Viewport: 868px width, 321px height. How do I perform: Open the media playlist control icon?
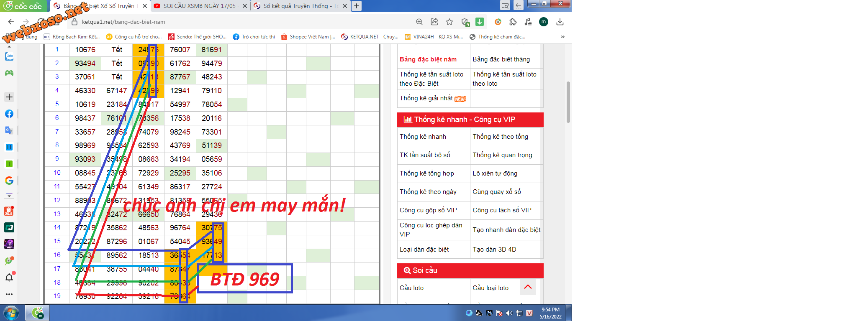click(528, 22)
